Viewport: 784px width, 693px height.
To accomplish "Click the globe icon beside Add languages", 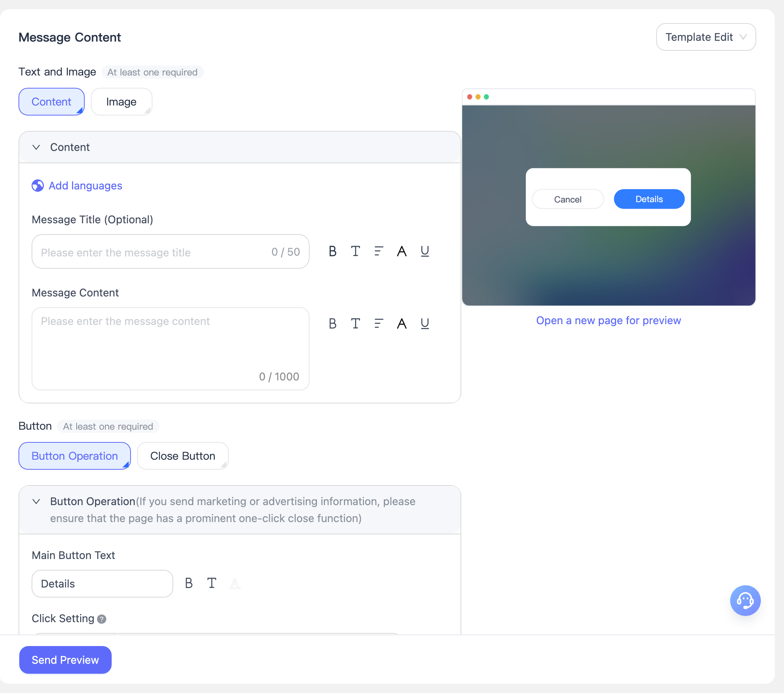I will click(37, 186).
